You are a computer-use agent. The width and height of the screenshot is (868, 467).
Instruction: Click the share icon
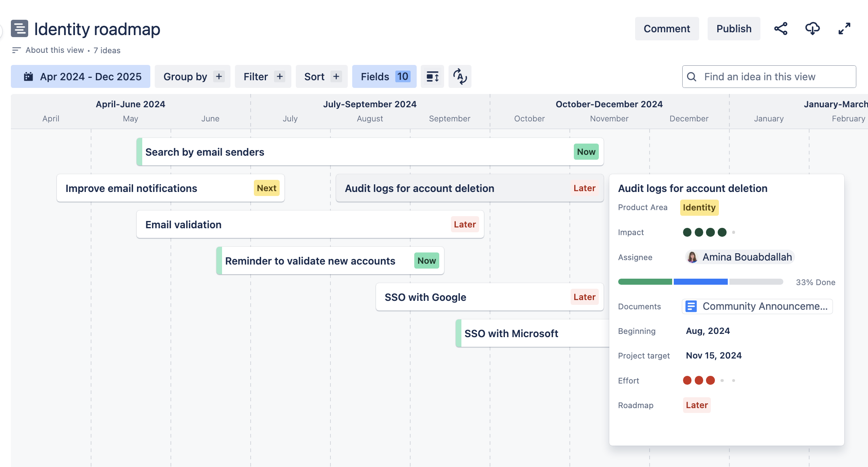click(781, 29)
